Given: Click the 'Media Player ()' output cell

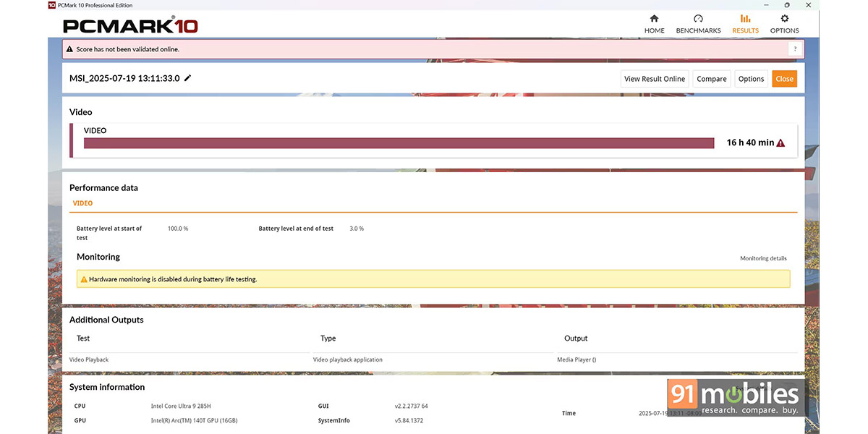Looking at the screenshot, I should coord(576,359).
